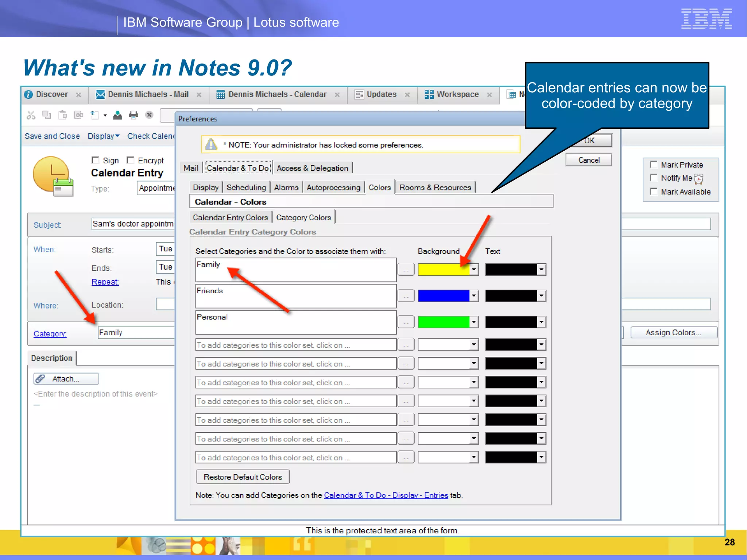Viewport: 747px width, 560px height.
Task: Click the green Personal background swatch
Action: (x=444, y=322)
